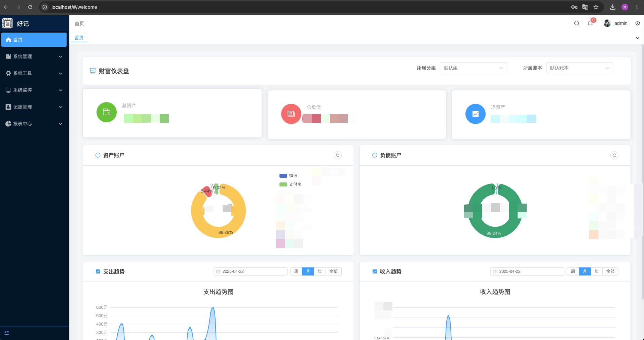The image size is (644, 340).
Task: Refresh the 负债账户 chart
Action: tap(614, 155)
